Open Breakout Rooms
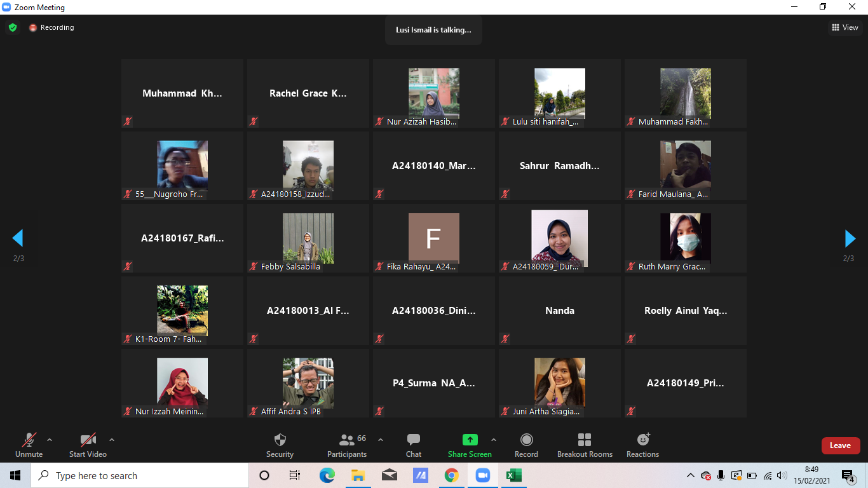868x488 pixels. click(x=585, y=445)
